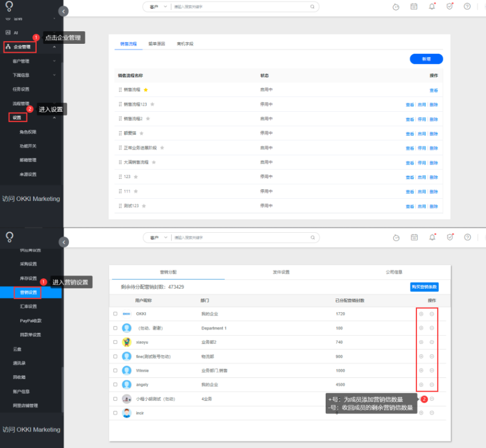Open the 公司信息 tab
This screenshot has height=448, width=486.
[x=394, y=272]
